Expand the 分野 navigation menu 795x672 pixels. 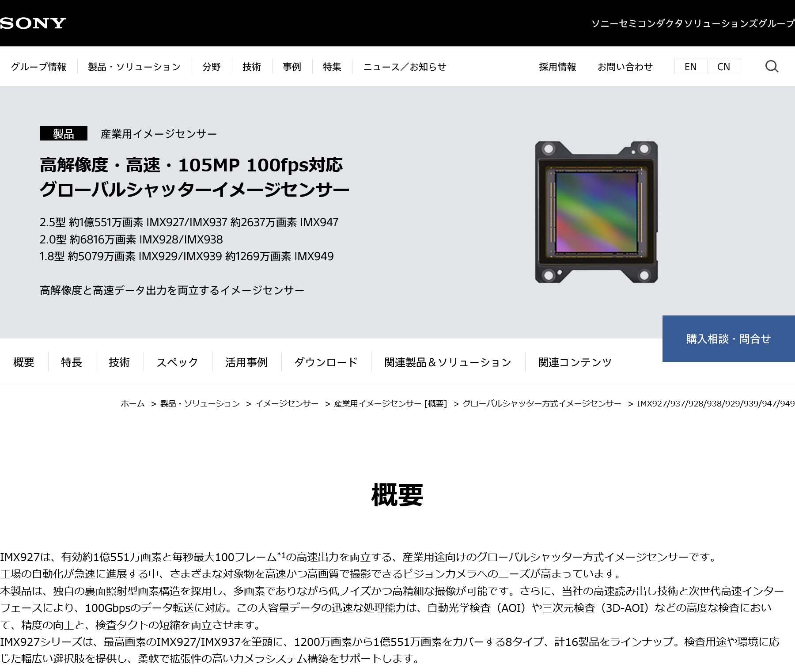point(212,67)
